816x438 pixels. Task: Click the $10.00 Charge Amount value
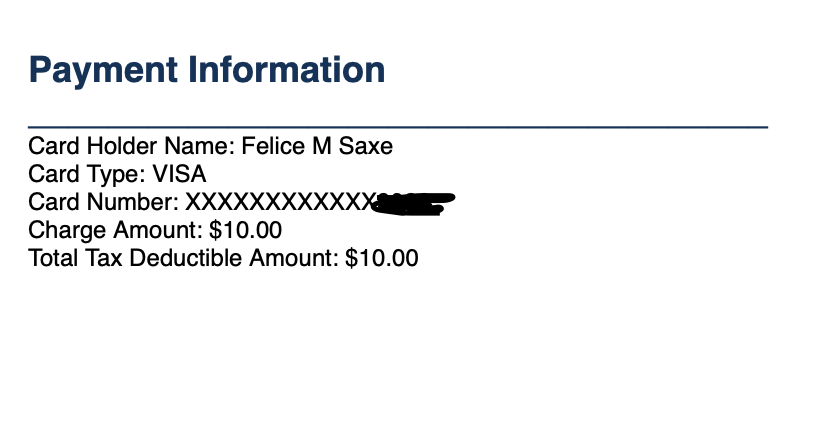[x=246, y=231]
